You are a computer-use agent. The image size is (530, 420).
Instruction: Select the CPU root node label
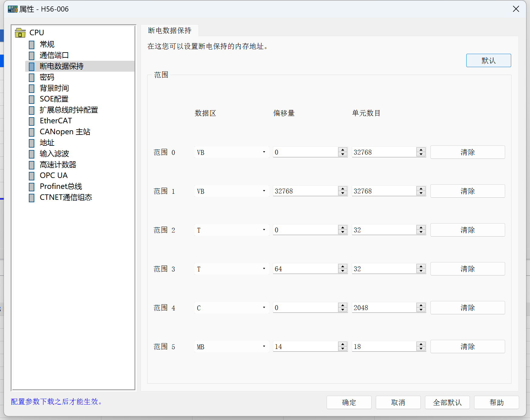click(37, 32)
